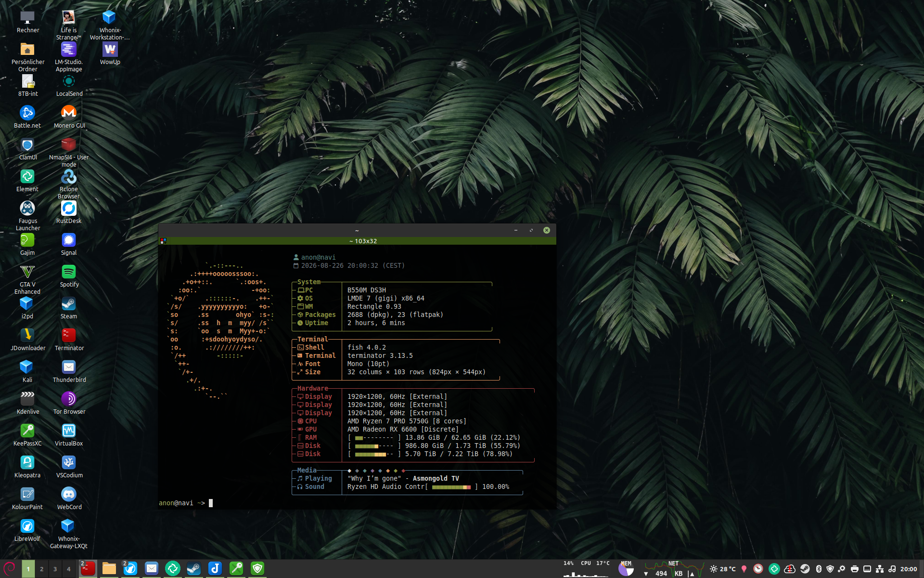Open the KeePassXC desktop icon
This screenshot has height=578, width=924.
(27, 435)
